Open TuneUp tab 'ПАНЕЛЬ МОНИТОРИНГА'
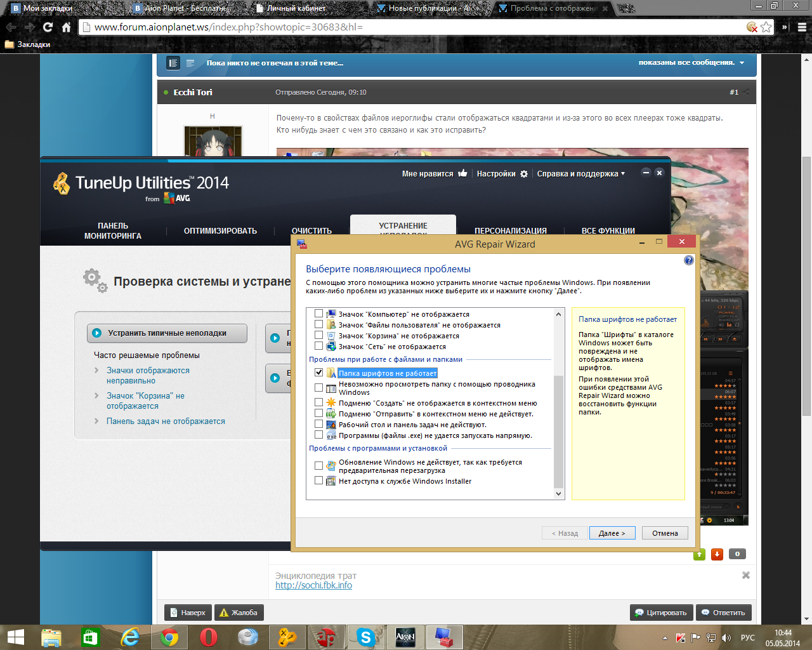Screen dimensions: 812x650 (x=113, y=230)
